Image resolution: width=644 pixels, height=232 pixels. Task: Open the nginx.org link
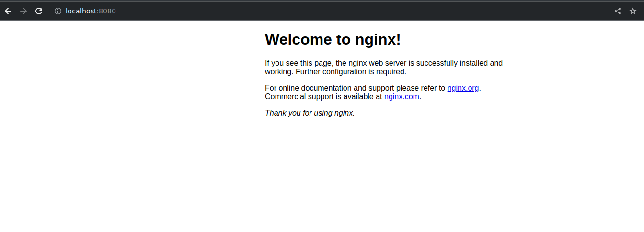[463, 88]
